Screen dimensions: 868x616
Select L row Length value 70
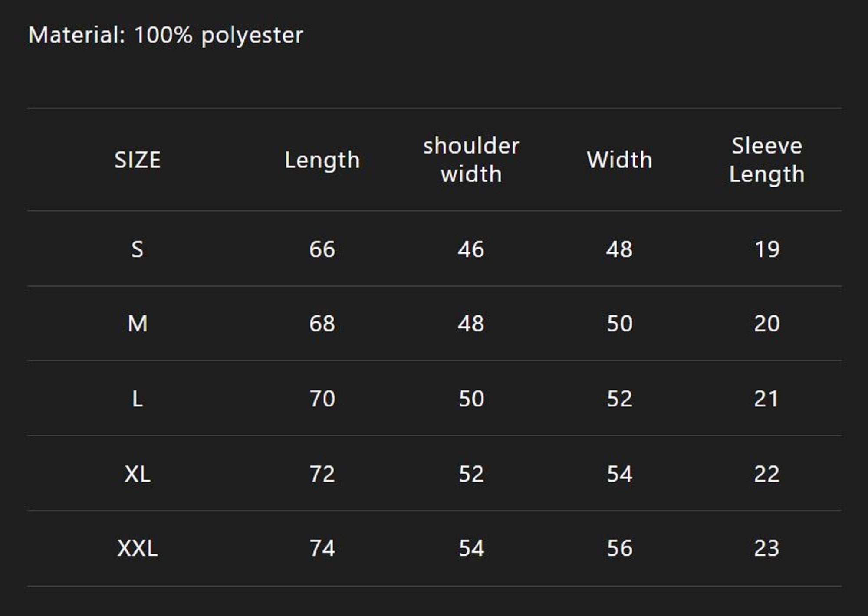coord(322,399)
